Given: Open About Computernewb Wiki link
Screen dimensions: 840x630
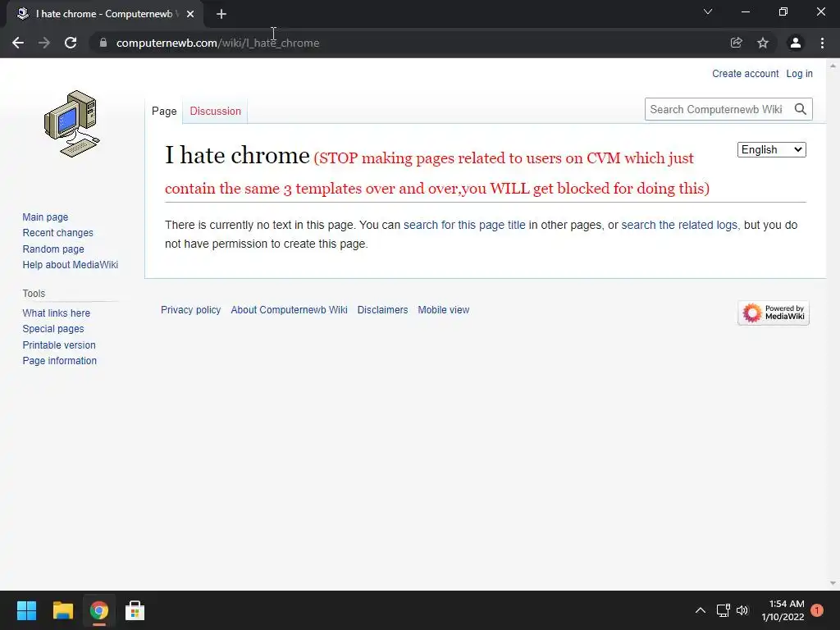Looking at the screenshot, I should (290, 309).
